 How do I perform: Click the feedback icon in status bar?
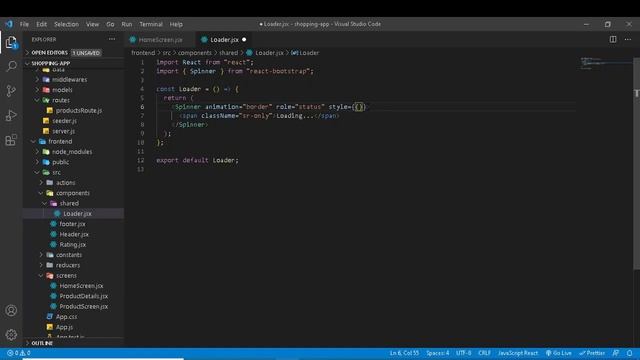point(616,353)
